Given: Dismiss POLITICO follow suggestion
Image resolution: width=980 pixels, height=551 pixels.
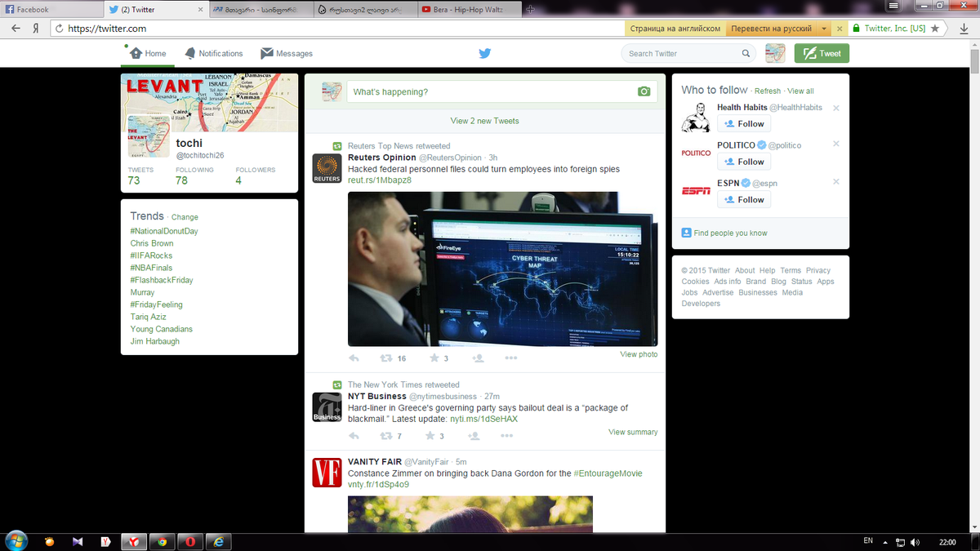Looking at the screenshot, I should click(835, 144).
